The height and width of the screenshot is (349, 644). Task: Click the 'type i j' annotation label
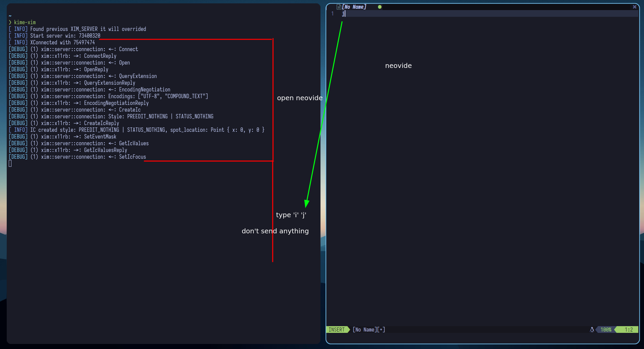(291, 215)
